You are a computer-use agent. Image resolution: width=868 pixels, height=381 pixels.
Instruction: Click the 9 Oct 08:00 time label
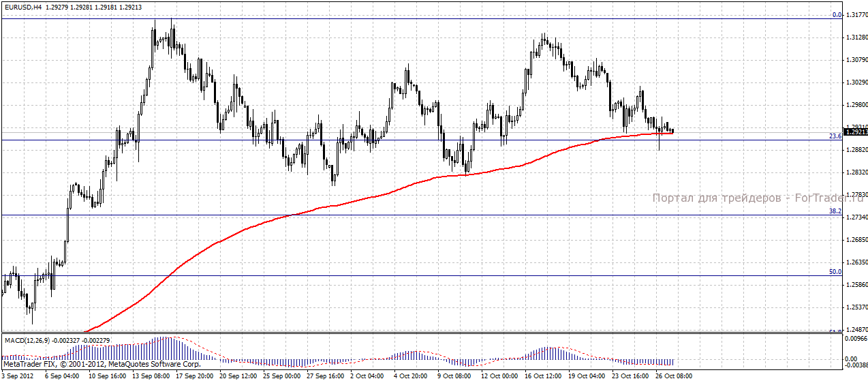pyautogui.click(x=456, y=376)
